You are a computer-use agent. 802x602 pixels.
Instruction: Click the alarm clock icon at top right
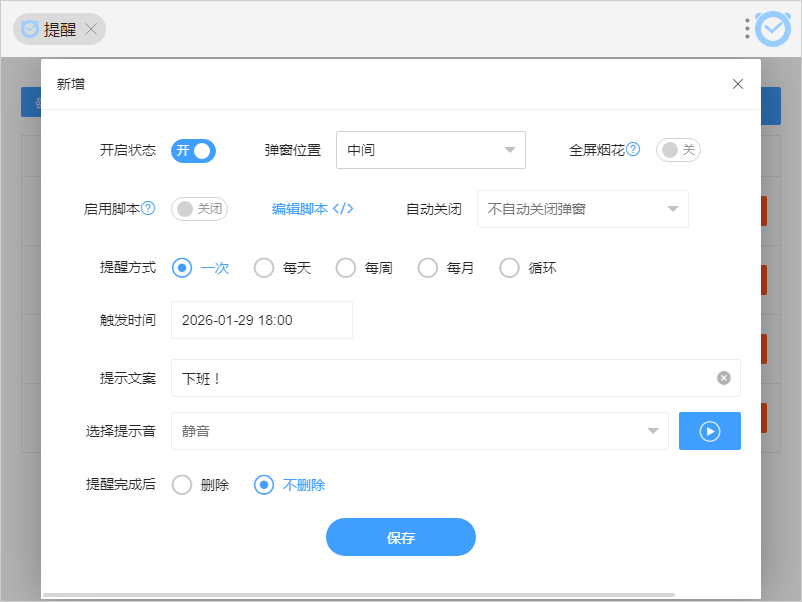click(x=772, y=29)
